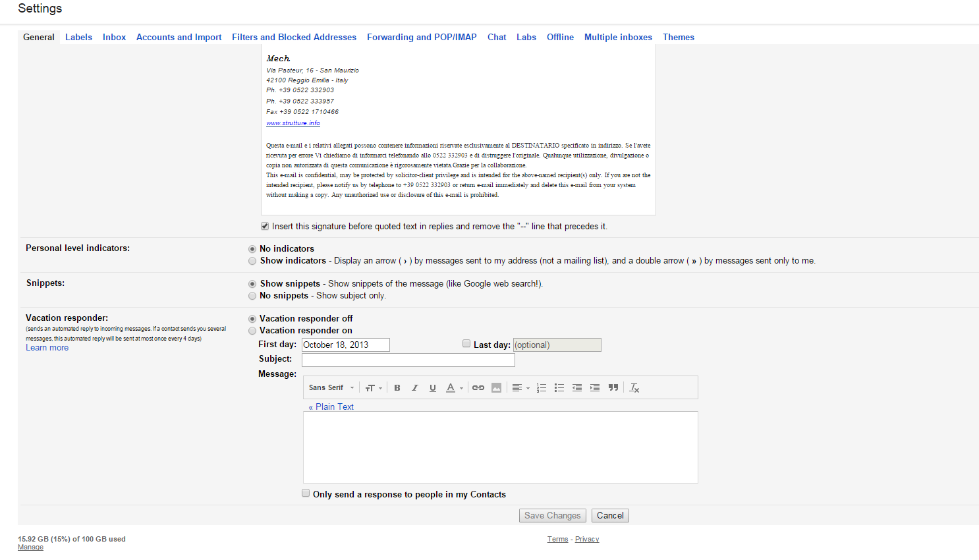979x560 pixels.
Task: Open the Sans Serif font dropdown
Action: click(331, 388)
